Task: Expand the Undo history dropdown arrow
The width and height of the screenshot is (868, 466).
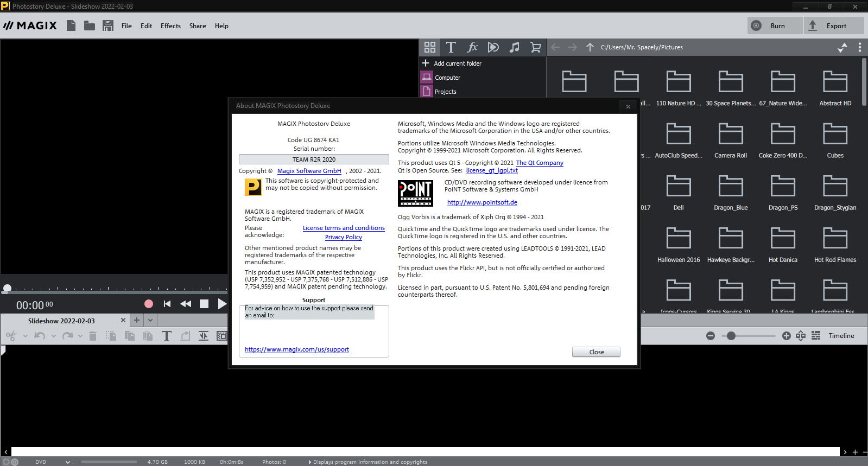Action: [53, 336]
